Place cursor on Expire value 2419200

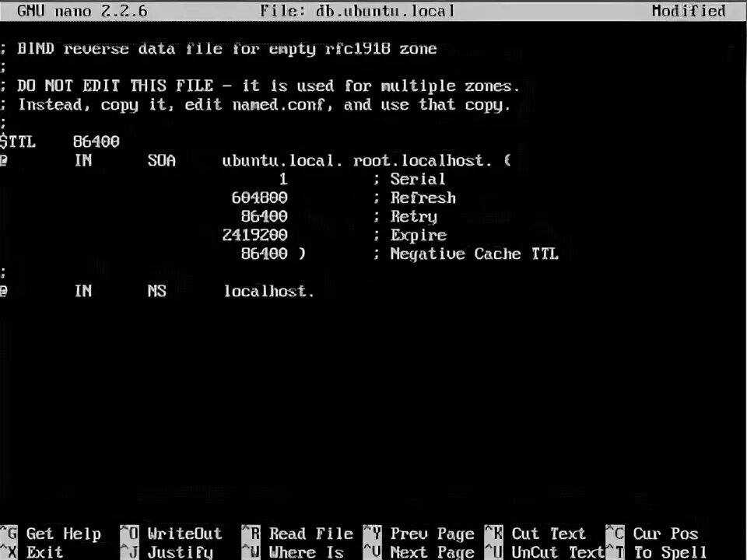tap(255, 235)
